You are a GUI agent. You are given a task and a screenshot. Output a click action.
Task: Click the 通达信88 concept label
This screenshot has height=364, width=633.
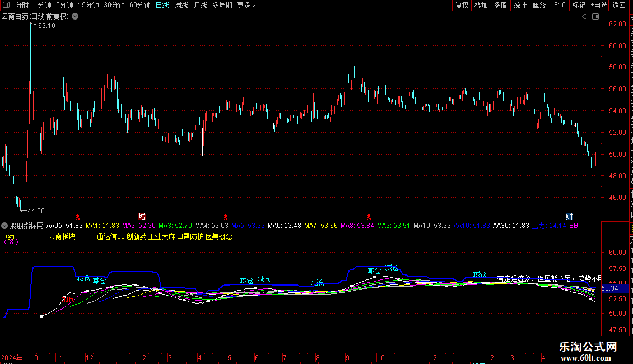(110, 236)
